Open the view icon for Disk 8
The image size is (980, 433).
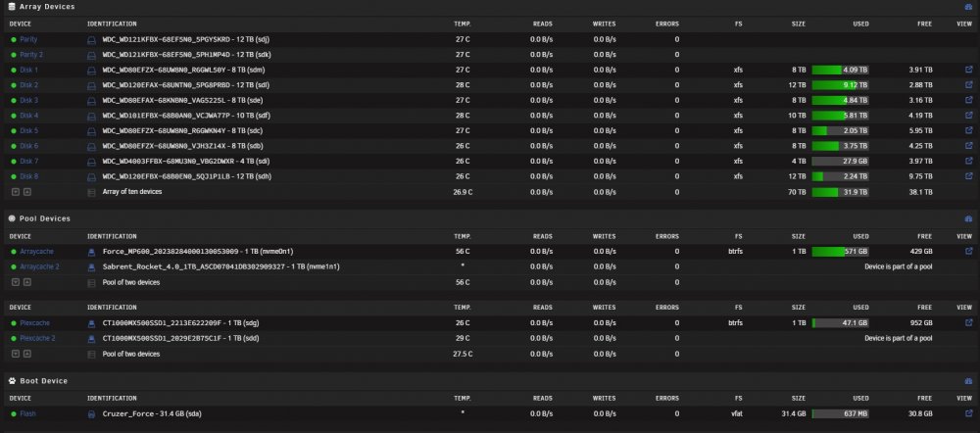pyautogui.click(x=969, y=176)
